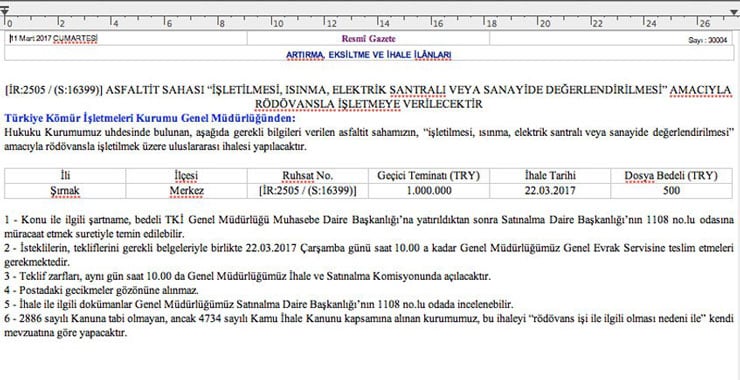Select the 'Ruhsat No.' table header cell
Viewport: 740px width, 380px height.
(308, 176)
